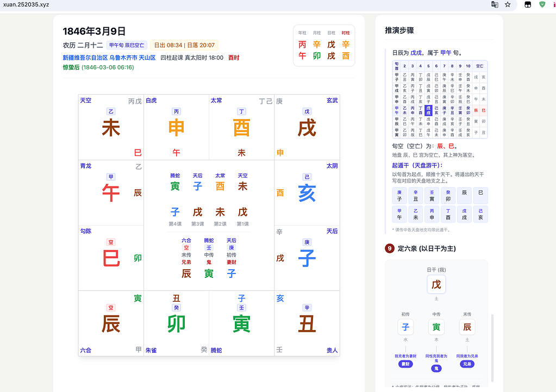Screen dimensions: 556x392
Task: Click the large green 寅 cell with 腾蛇
Action: pyautogui.click(x=241, y=323)
